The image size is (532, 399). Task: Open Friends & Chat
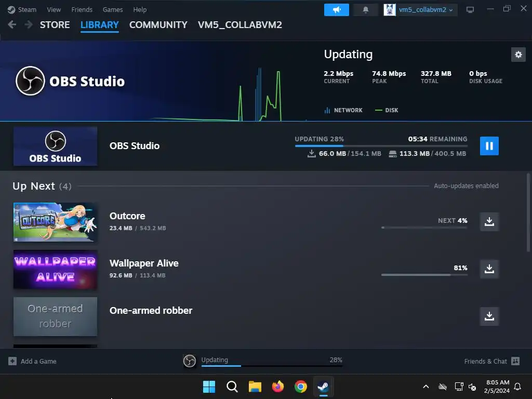pos(491,362)
